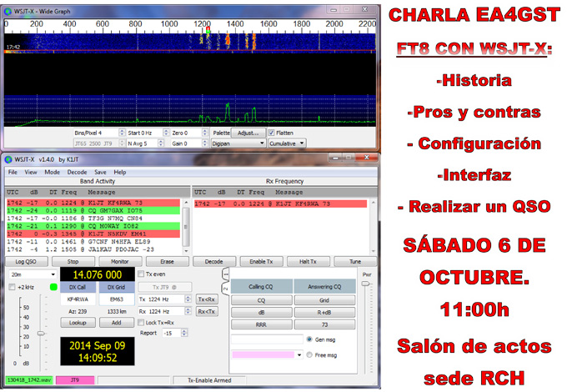Image resolution: width=567 pixels, height=392 pixels.
Task: Click the 14.076 000 frequency display
Action: [x=98, y=275]
